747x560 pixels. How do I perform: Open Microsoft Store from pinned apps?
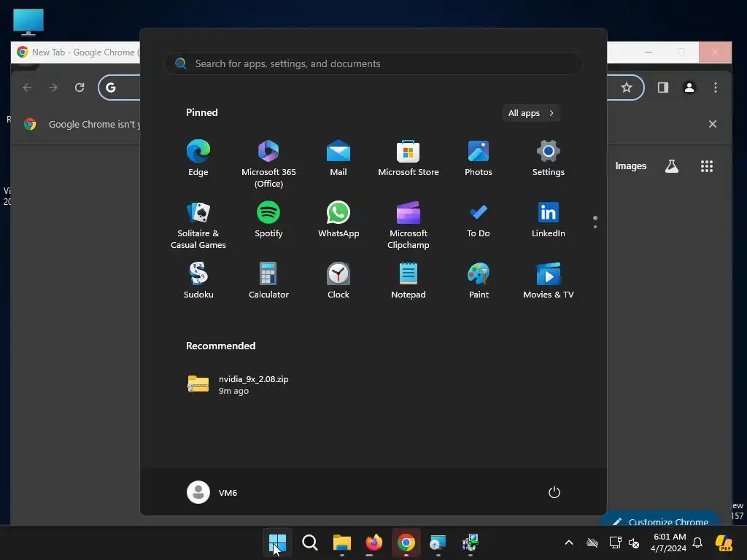[x=409, y=158]
